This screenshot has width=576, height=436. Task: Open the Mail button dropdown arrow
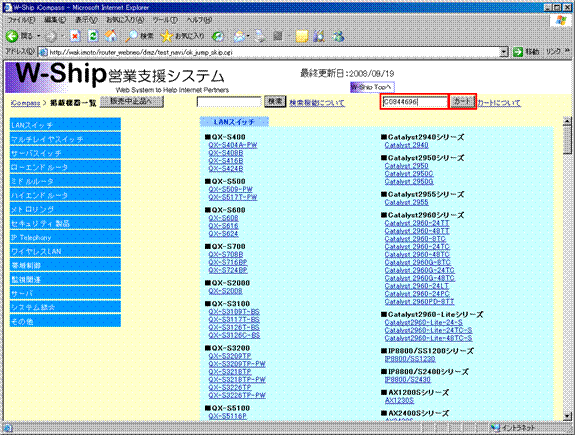(248, 36)
